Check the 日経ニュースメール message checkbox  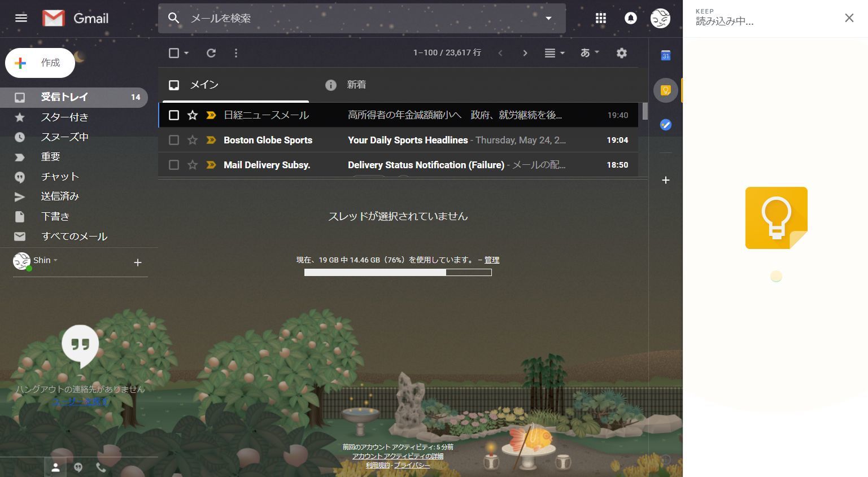click(174, 115)
